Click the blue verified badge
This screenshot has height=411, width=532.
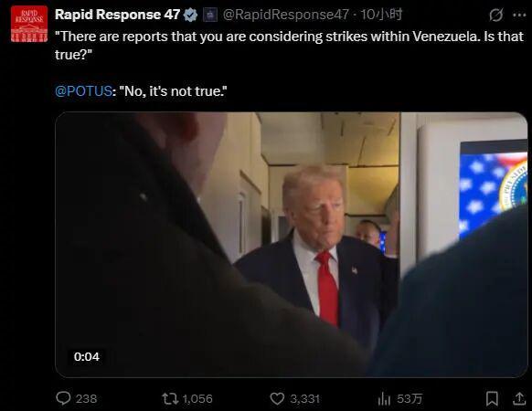coord(190,15)
